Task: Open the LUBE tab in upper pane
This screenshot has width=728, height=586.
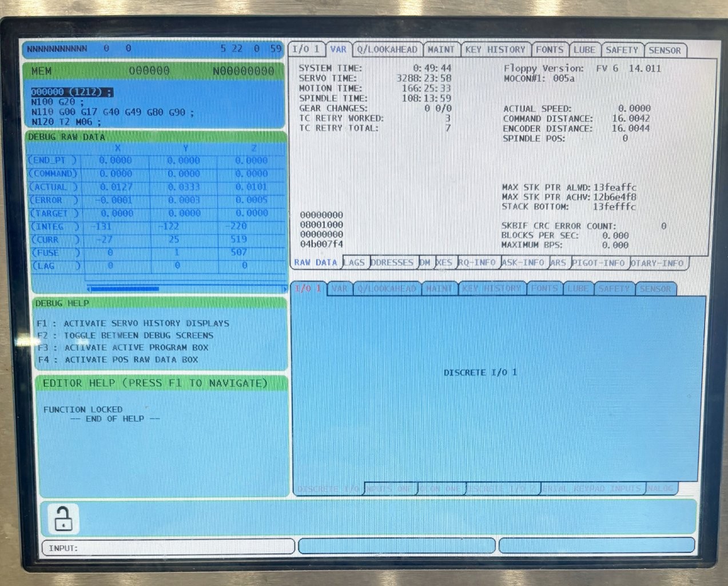Action: pos(584,50)
